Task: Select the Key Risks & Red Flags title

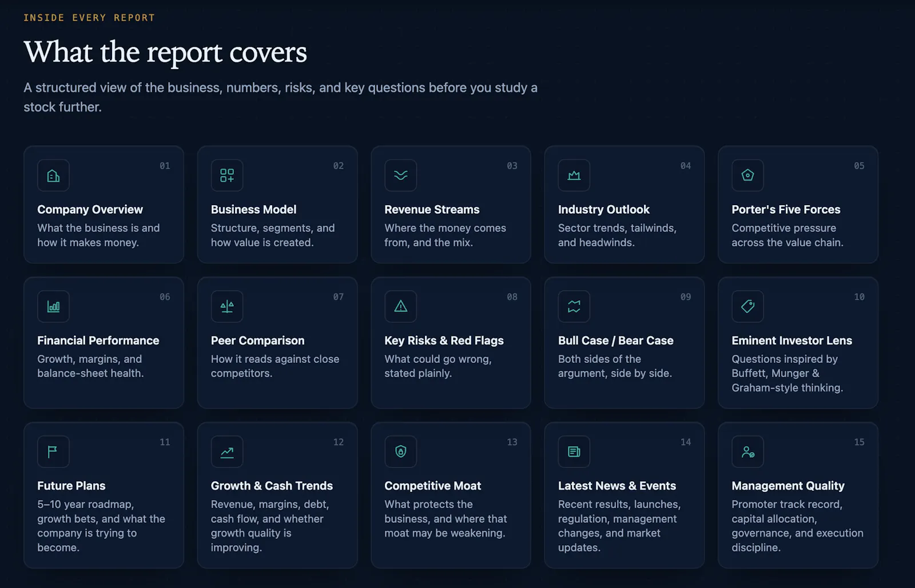Action: pos(444,341)
